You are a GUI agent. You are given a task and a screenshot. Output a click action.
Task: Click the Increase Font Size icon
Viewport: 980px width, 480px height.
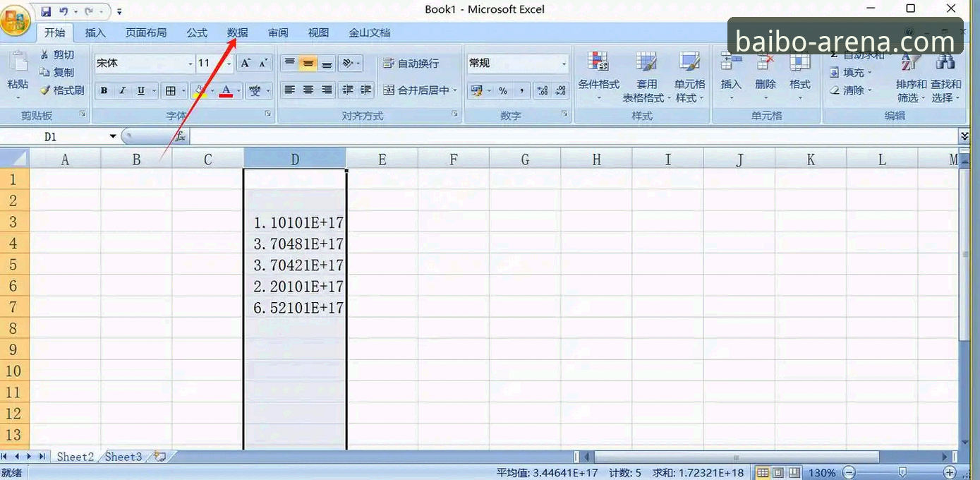(x=245, y=64)
